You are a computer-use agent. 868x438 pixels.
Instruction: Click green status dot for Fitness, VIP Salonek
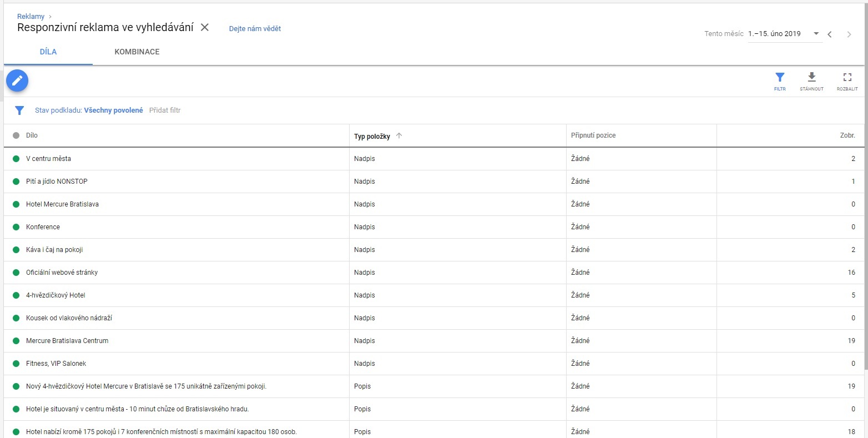[16, 364]
